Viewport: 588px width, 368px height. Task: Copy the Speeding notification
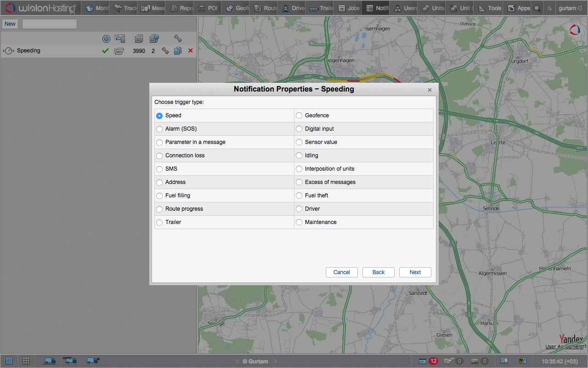coord(178,51)
